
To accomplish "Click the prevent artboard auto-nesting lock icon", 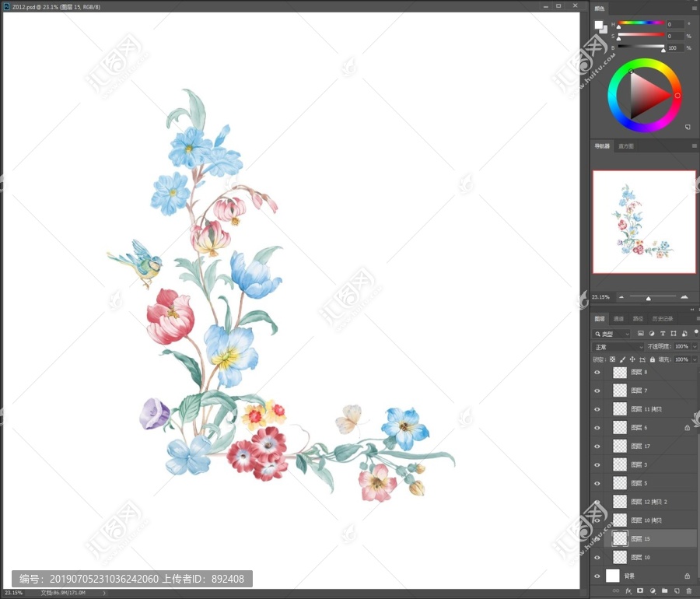I will [x=642, y=359].
